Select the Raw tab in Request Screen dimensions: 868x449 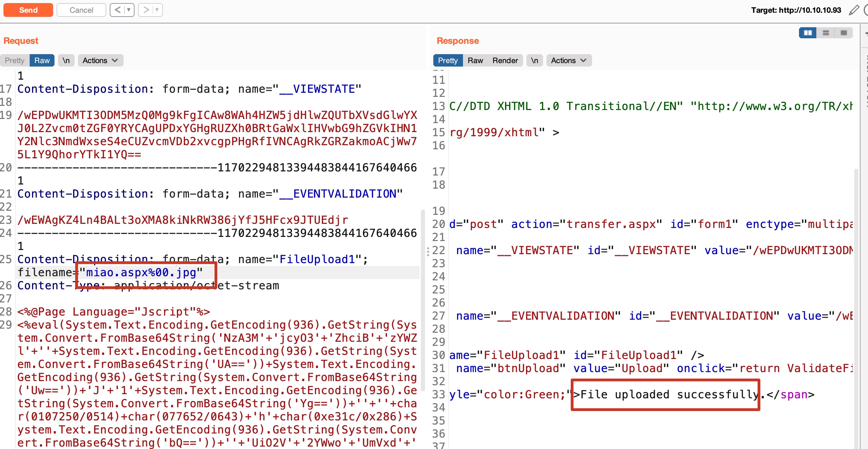tap(42, 60)
